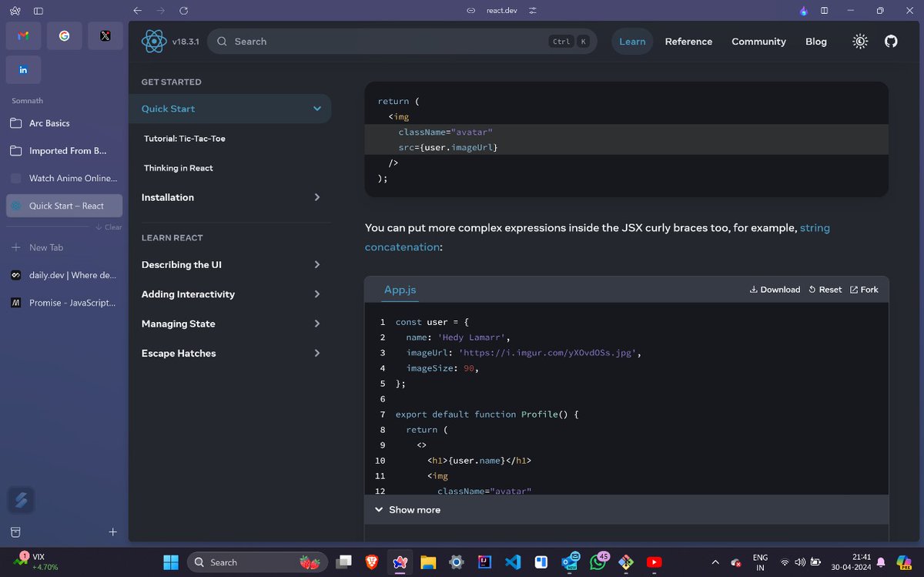The image size is (924, 577).
Task: Open Brave browser from the taskbar
Action: (372, 562)
